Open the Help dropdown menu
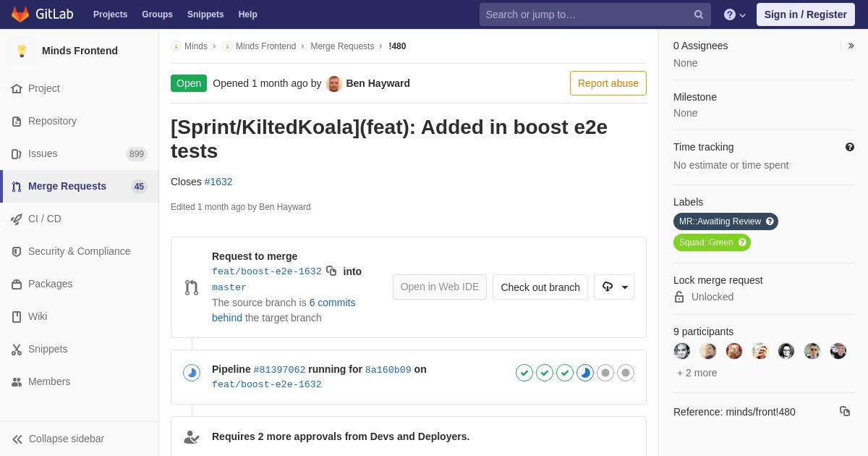The height and width of the screenshot is (456, 868). point(735,14)
